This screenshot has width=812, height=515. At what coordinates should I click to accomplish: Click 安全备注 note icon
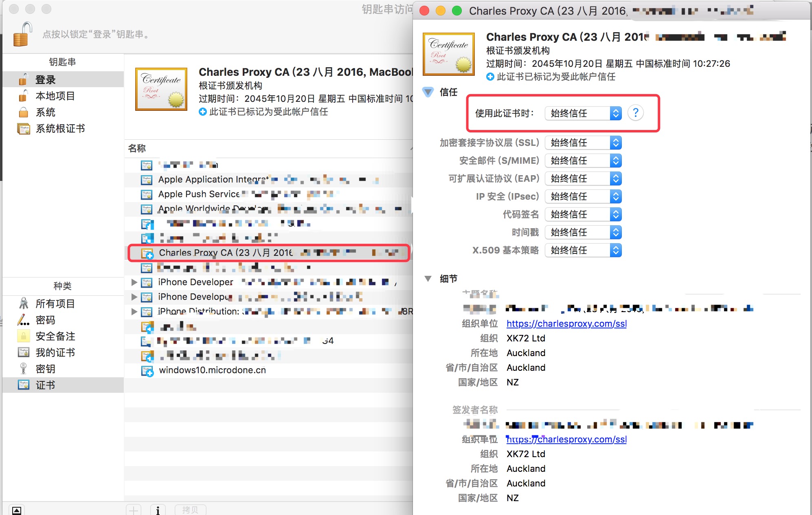pos(24,336)
